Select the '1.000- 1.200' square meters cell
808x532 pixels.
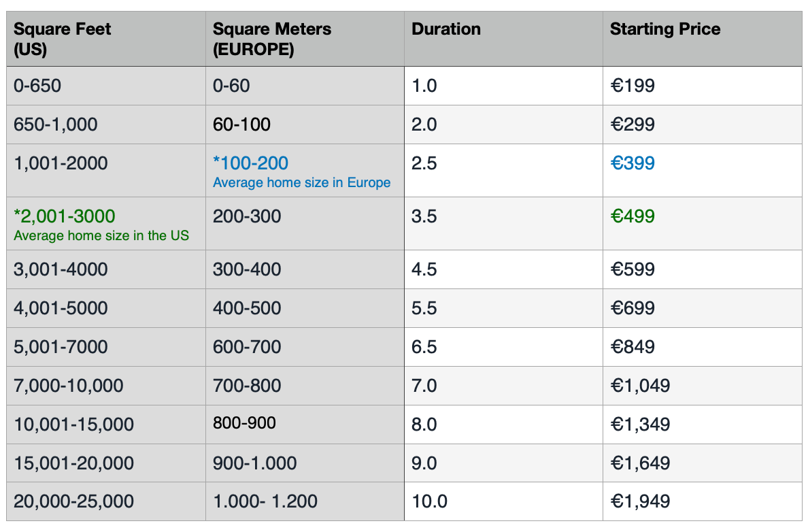click(x=305, y=501)
